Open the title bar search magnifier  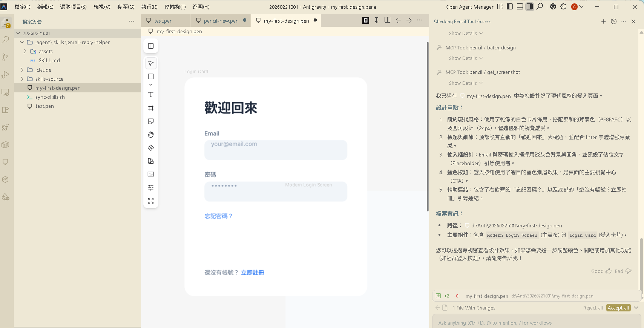point(540,6)
